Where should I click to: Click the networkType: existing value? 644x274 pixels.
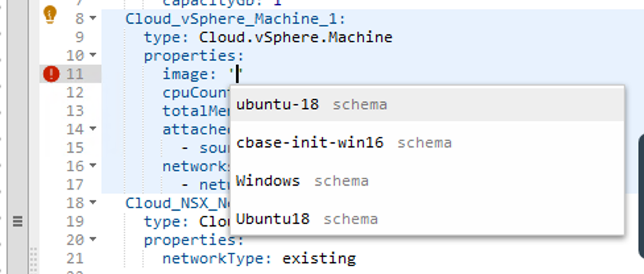pyautogui.click(x=319, y=259)
